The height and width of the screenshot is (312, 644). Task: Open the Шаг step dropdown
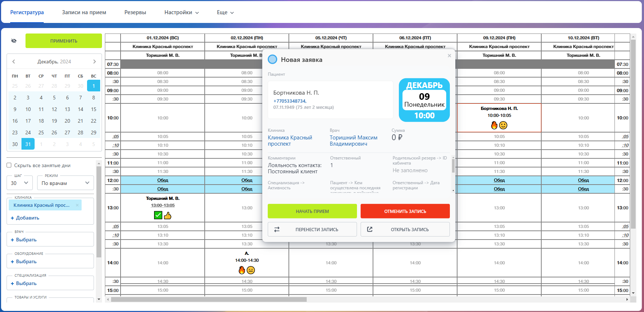(20, 183)
